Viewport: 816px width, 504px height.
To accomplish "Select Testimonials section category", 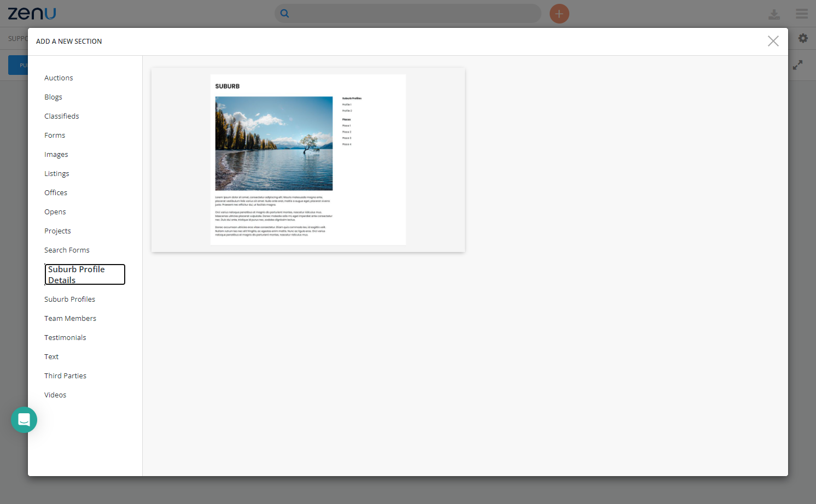I will coord(65,338).
